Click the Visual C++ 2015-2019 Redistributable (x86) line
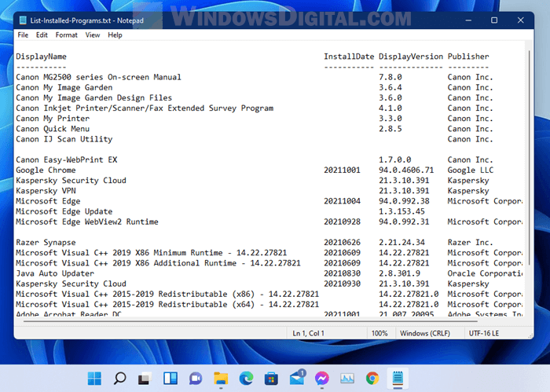550x392 pixels. tap(167, 294)
